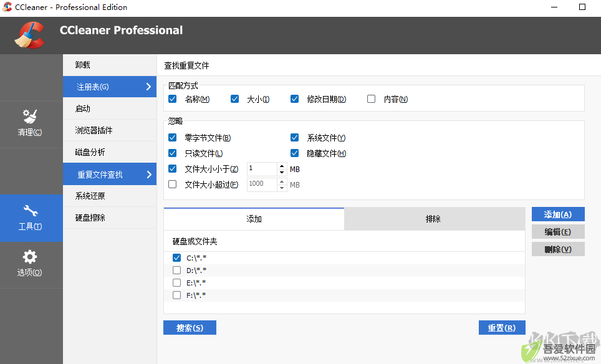Click the 添加(A) button
The height and width of the screenshot is (364, 601).
click(x=558, y=214)
